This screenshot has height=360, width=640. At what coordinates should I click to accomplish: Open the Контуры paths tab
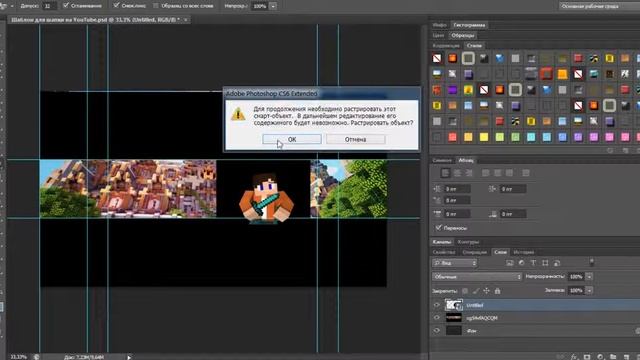click(468, 242)
